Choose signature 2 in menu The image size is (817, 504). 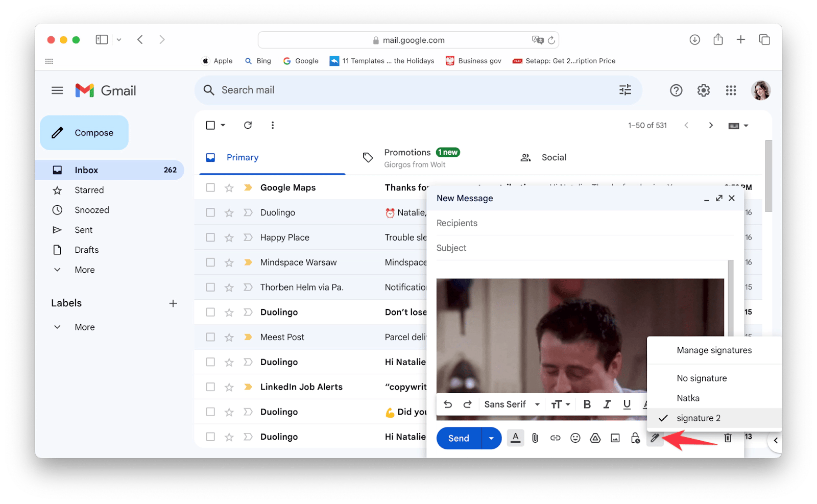tap(714, 418)
